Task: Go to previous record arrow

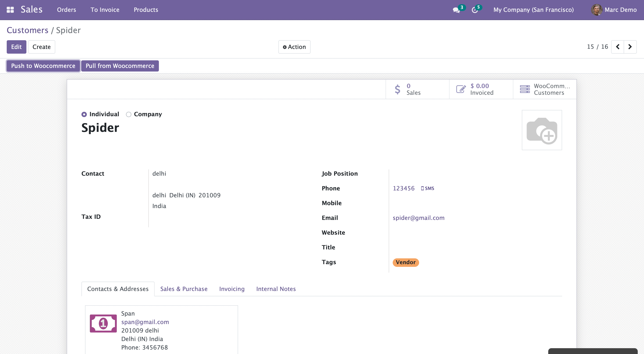Action: (x=618, y=47)
